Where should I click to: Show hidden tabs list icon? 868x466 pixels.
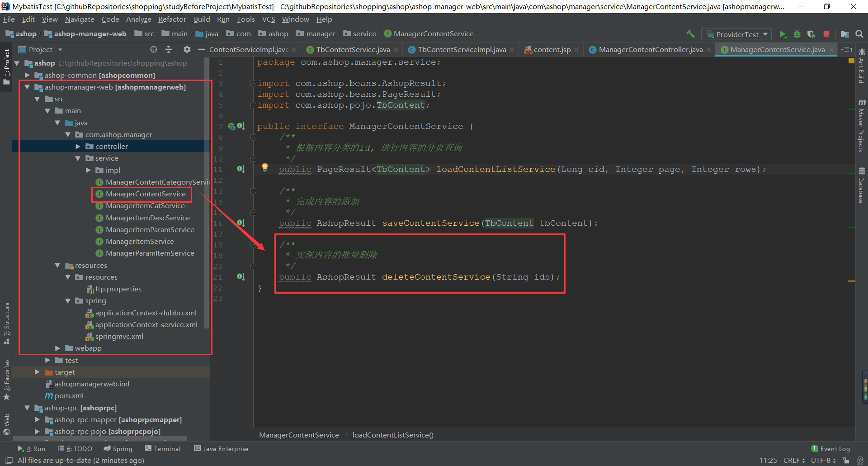coord(846,50)
